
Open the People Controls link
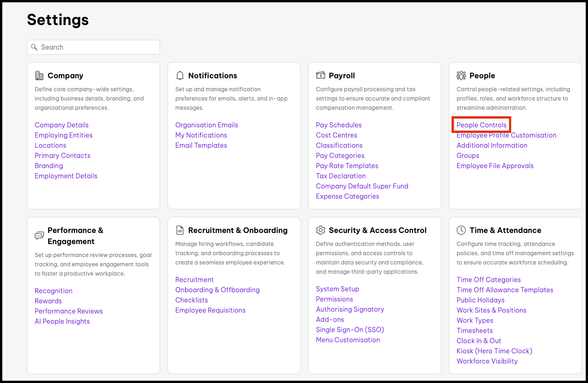click(x=481, y=125)
